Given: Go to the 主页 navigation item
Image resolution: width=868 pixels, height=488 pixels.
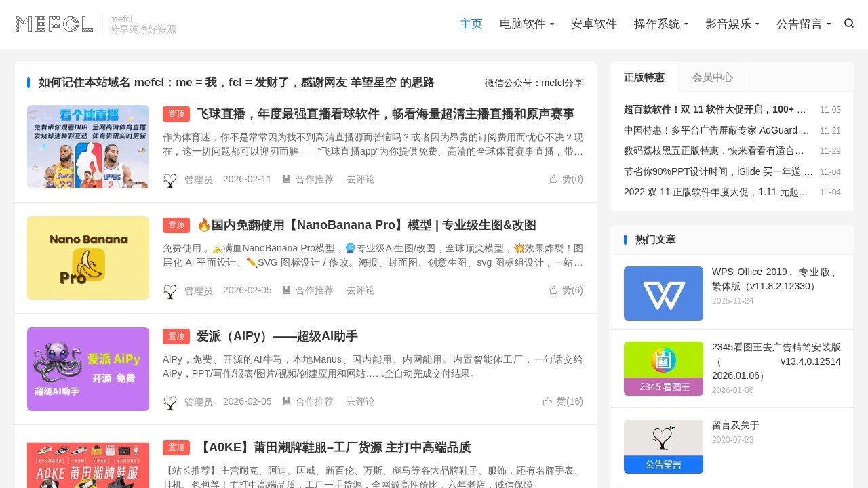Looking at the screenshot, I should 471,24.
